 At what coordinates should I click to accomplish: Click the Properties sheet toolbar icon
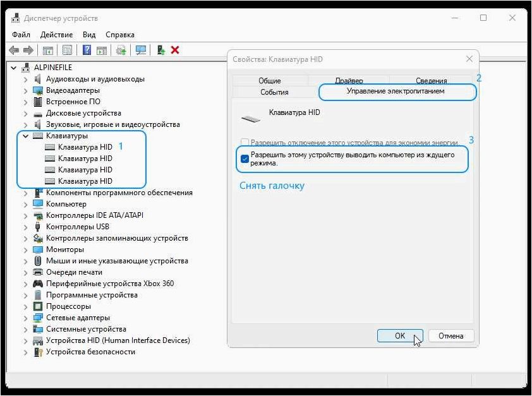(67, 50)
